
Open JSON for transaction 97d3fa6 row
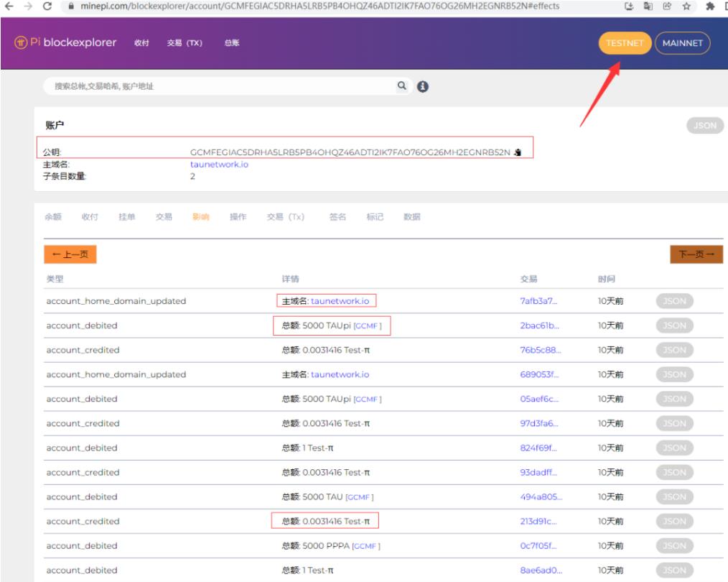click(675, 423)
